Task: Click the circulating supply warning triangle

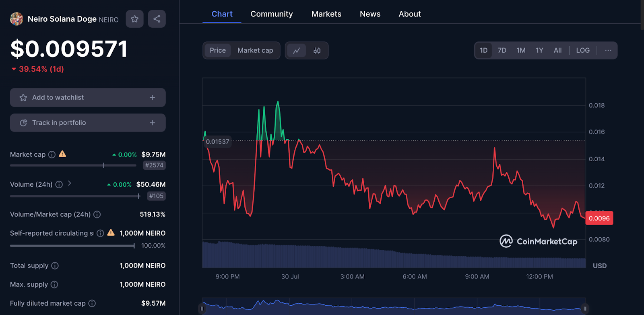Action: coord(111,233)
